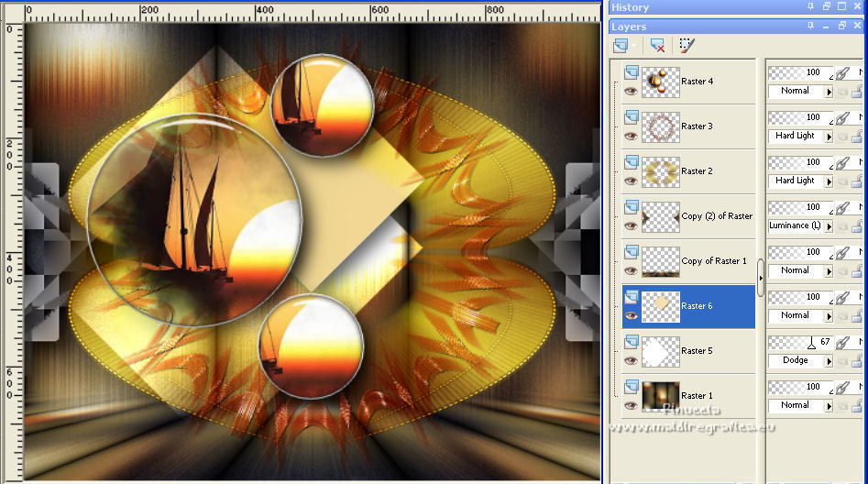Viewport: 868px width, 484px height.
Task: Click the Copy of Raster 1 layer type icon
Action: pos(632,252)
